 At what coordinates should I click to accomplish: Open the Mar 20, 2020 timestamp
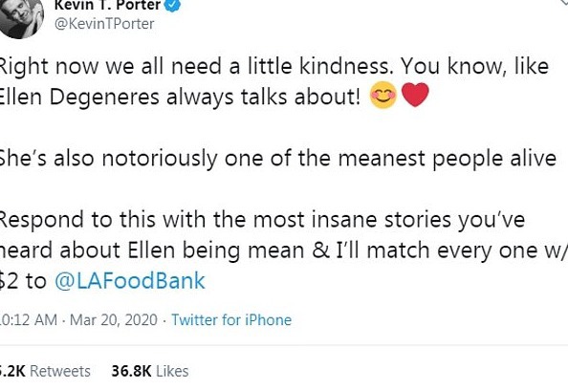coord(114,320)
